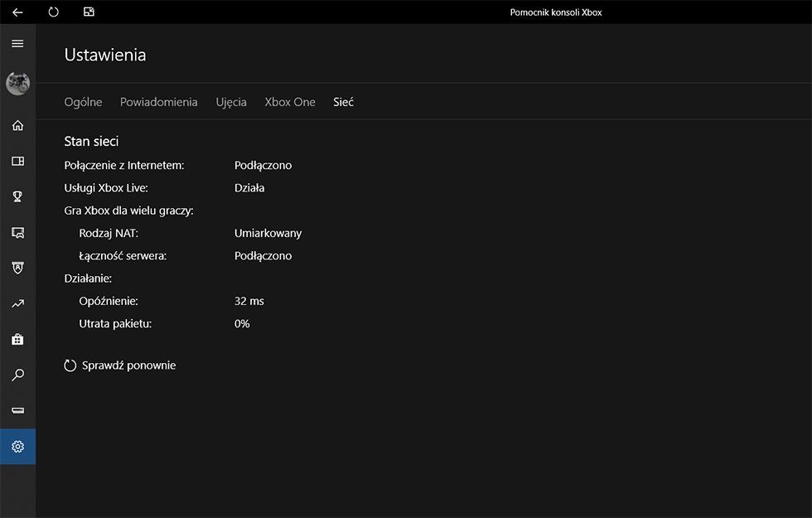Open the hamburger navigation menu
812x518 pixels.
17,44
